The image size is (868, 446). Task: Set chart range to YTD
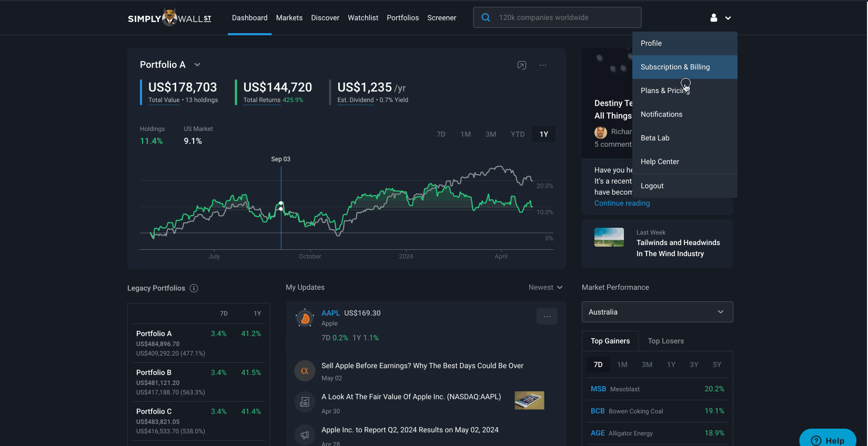tap(518, 134)
